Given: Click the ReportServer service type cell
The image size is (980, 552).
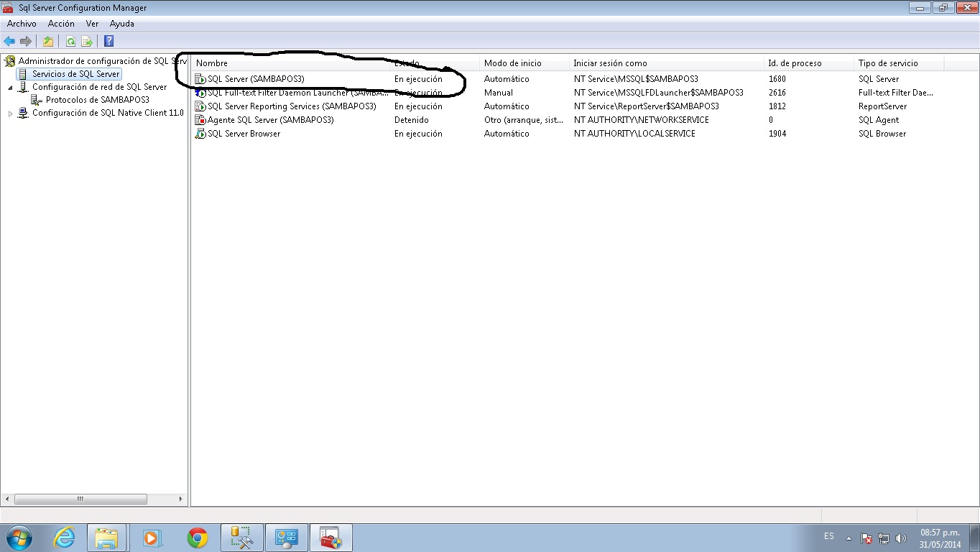Looking at the screenshot, I should point(882,106).
